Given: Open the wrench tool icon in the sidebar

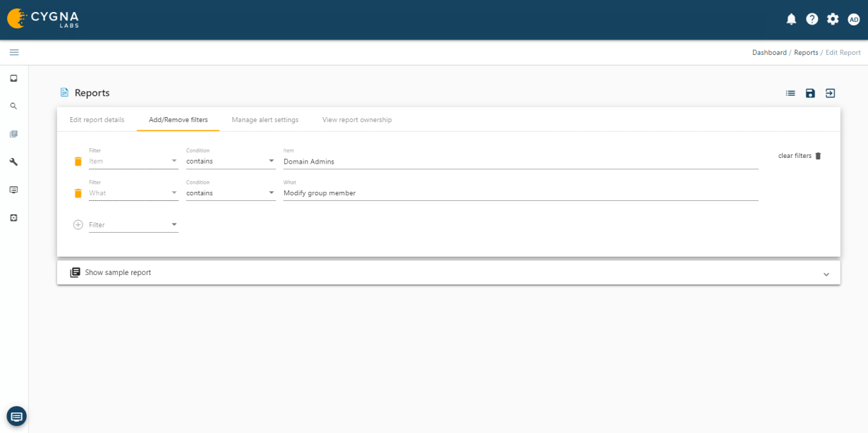Looking at the screenshot, I should [x=13, y=161].
